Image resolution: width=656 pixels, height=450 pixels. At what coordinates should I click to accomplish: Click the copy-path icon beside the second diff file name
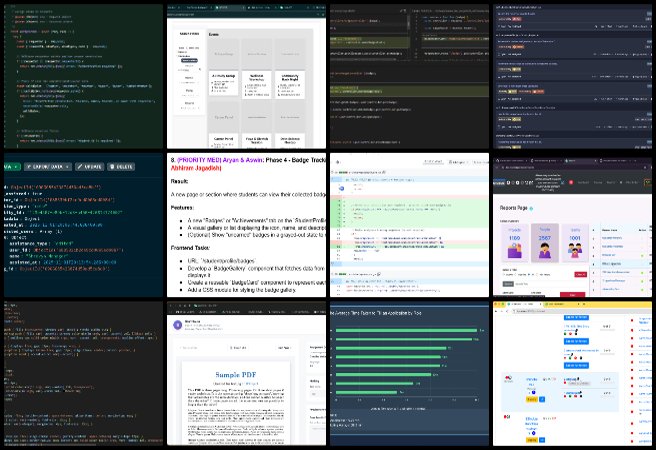point(379,274)
